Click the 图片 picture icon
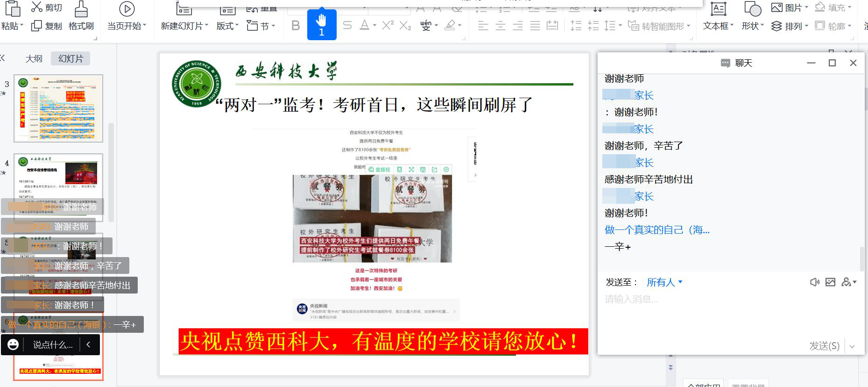The height and width of the screenshot is (387, 868). (777, 7)
